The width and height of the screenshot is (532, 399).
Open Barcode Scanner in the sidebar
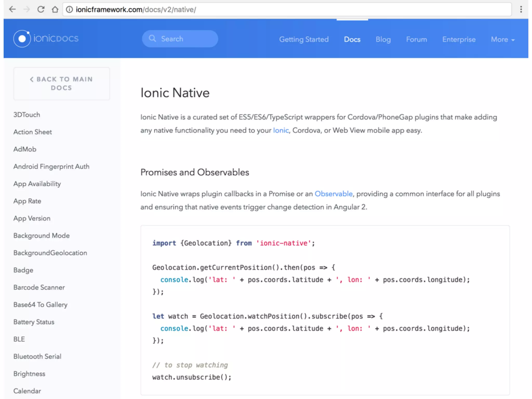click(x=39, y=288)
